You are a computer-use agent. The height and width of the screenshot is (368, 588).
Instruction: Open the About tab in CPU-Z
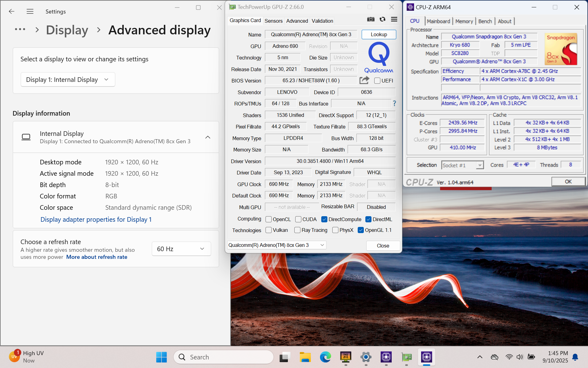point(504,21)
